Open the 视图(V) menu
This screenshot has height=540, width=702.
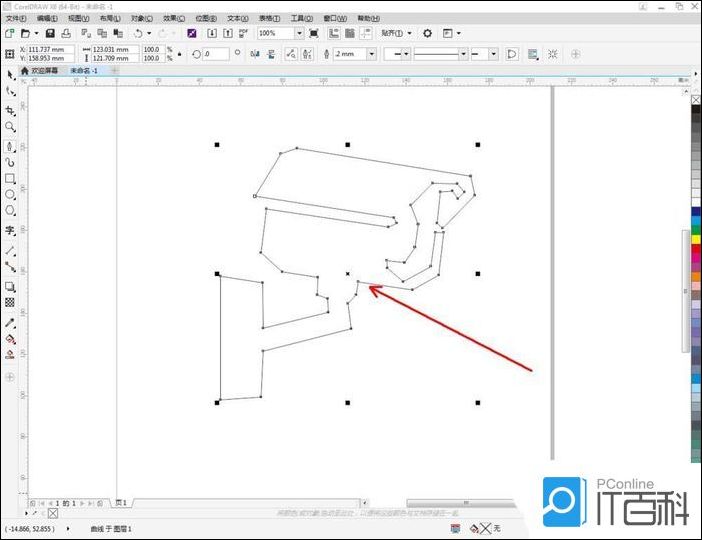tap(78, 18)
